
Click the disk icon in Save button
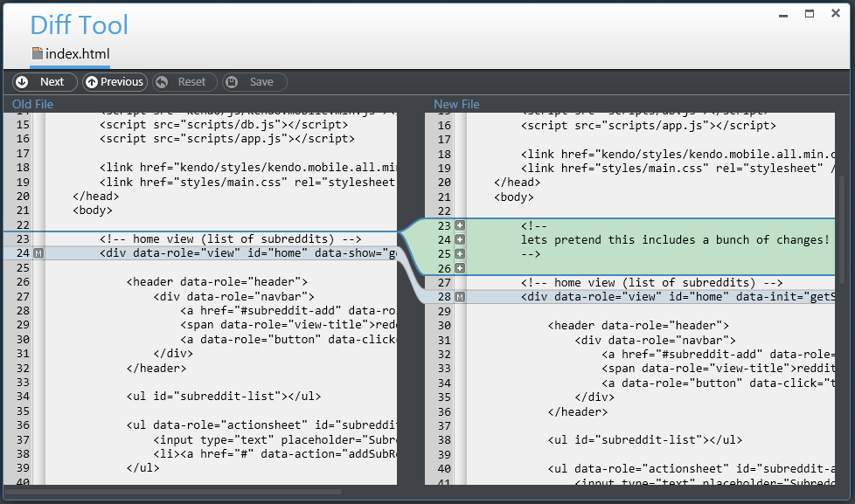point(232,82)
